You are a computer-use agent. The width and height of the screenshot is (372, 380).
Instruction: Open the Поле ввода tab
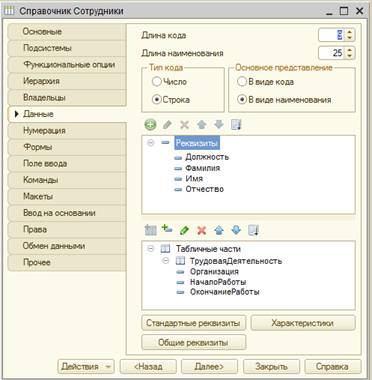(x=67, y=163)
